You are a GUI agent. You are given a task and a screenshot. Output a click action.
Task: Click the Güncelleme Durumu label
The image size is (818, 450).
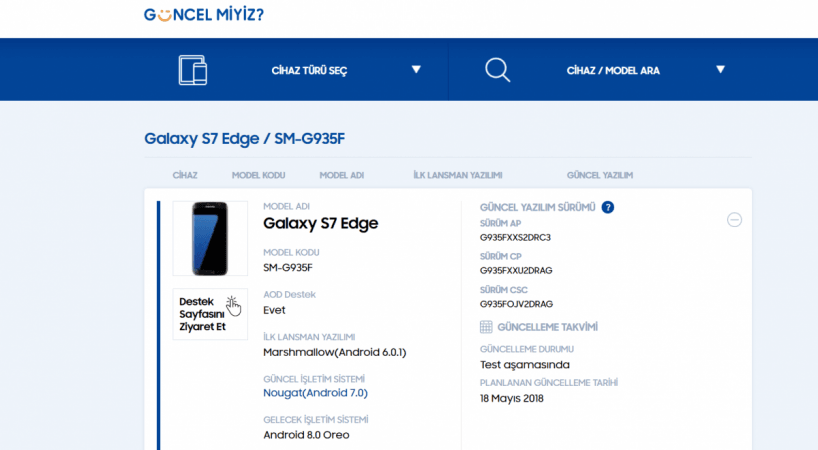click(527, 349)
